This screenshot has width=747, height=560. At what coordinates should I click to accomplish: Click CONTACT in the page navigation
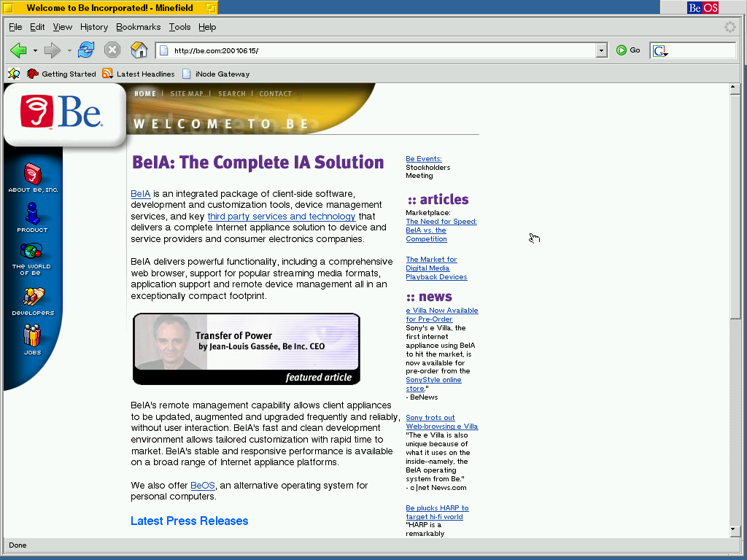(x=275, y=94)
